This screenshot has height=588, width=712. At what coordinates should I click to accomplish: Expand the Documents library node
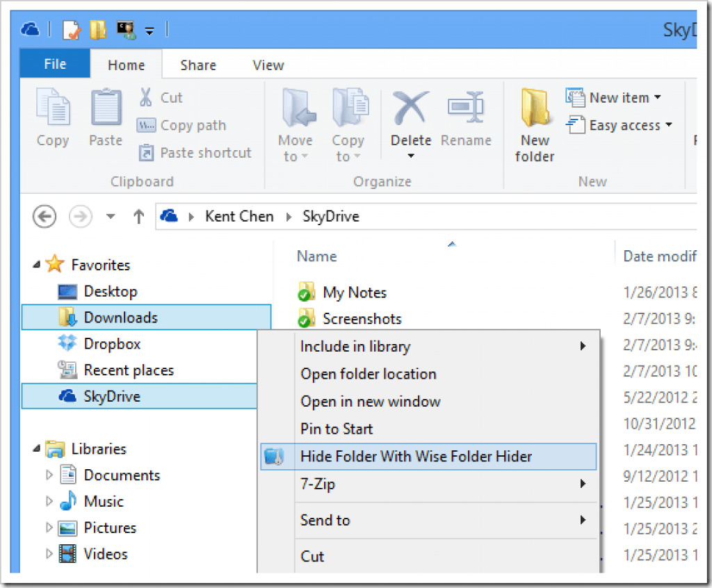click(x=49, y=475)
